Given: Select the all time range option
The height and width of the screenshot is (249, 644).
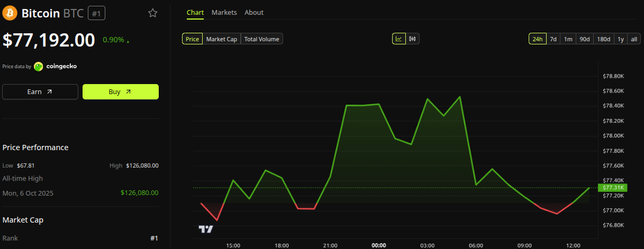Looking at the screenshot, I should [634, 39].
